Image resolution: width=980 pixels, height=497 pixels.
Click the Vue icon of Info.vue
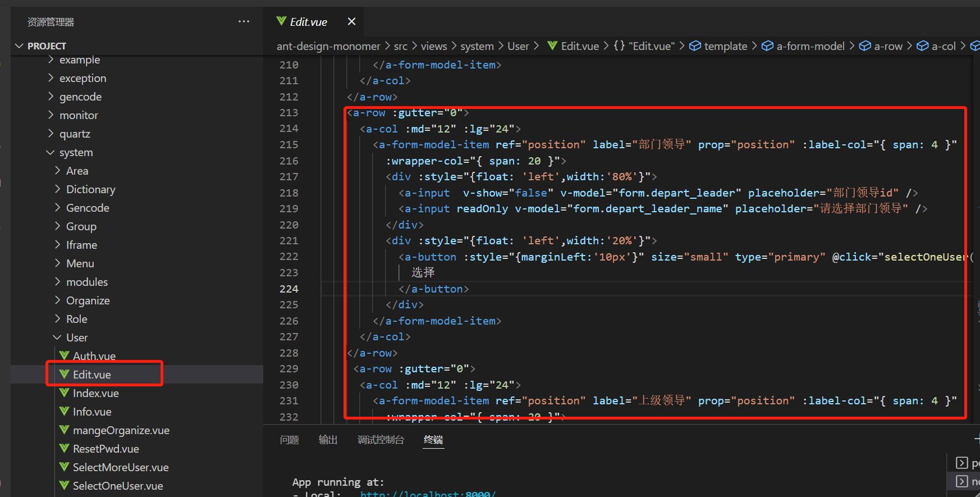(65, 411)
